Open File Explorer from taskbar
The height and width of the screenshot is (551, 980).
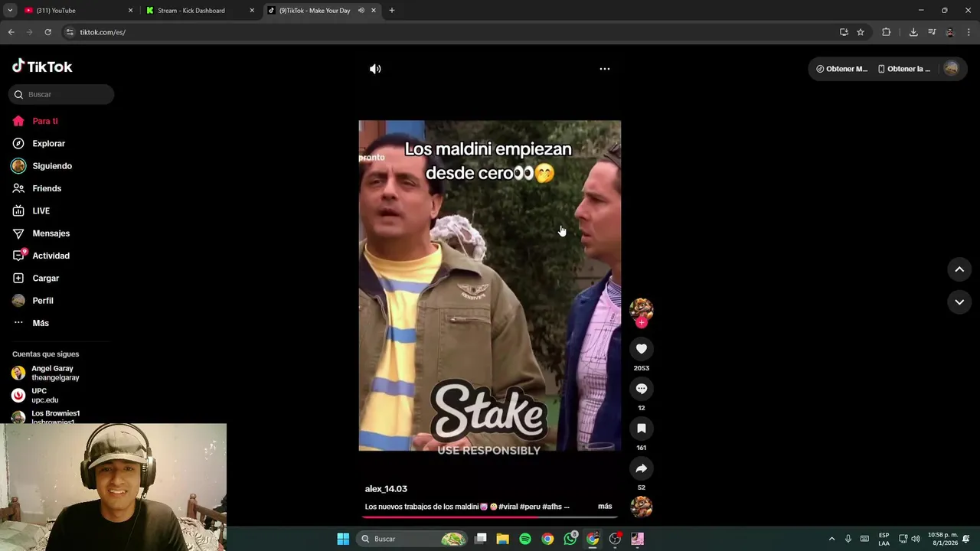coord(503,539)
